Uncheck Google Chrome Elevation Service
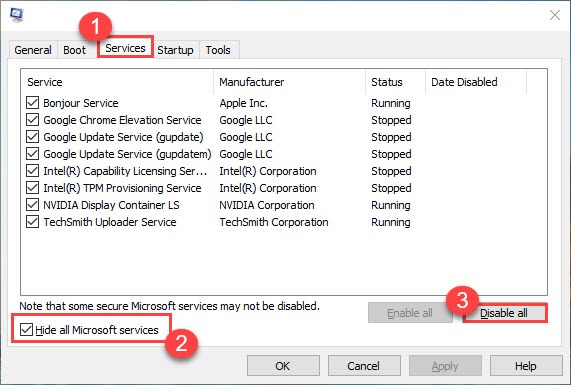Image resolution: width=571 pixels, height=385 pixels. coord(32,120)
